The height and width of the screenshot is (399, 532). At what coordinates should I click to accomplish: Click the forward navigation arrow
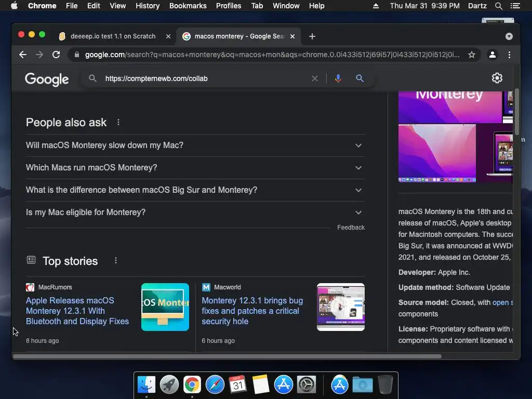[39, 55]
